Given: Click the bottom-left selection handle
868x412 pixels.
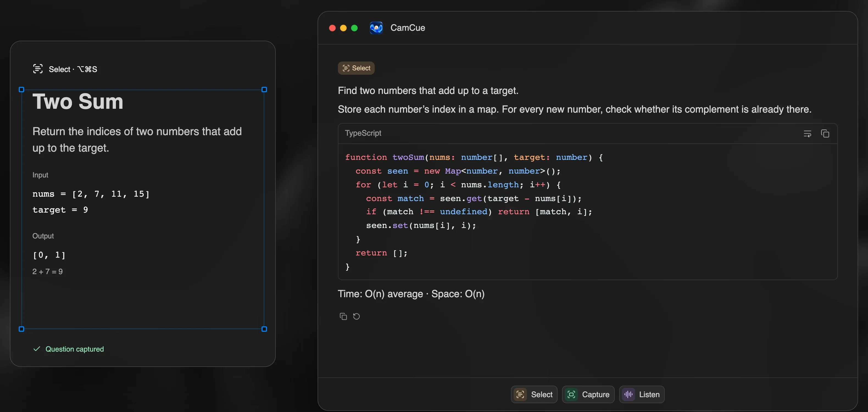Looking at the screenshot, I should coord(22,329).
